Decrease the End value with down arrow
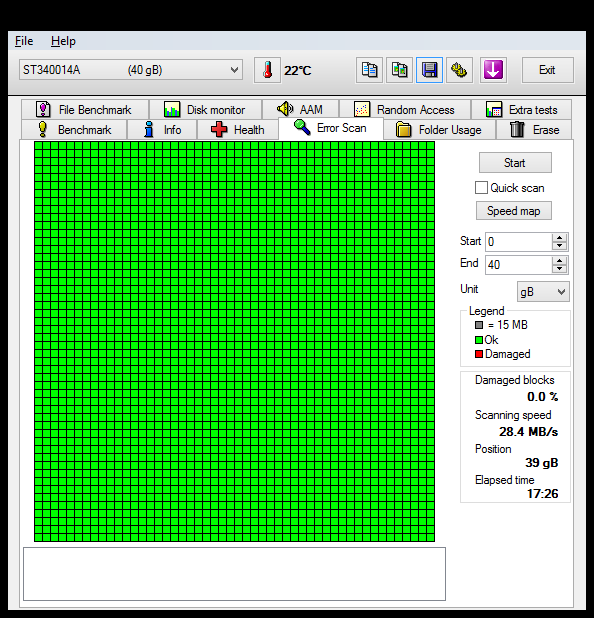 (x=559, y=269)
